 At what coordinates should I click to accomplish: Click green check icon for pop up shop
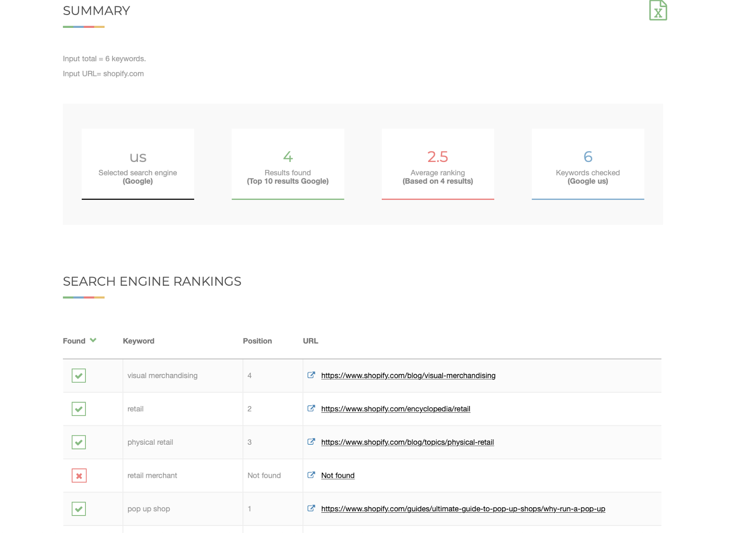[x=79, y=509]
